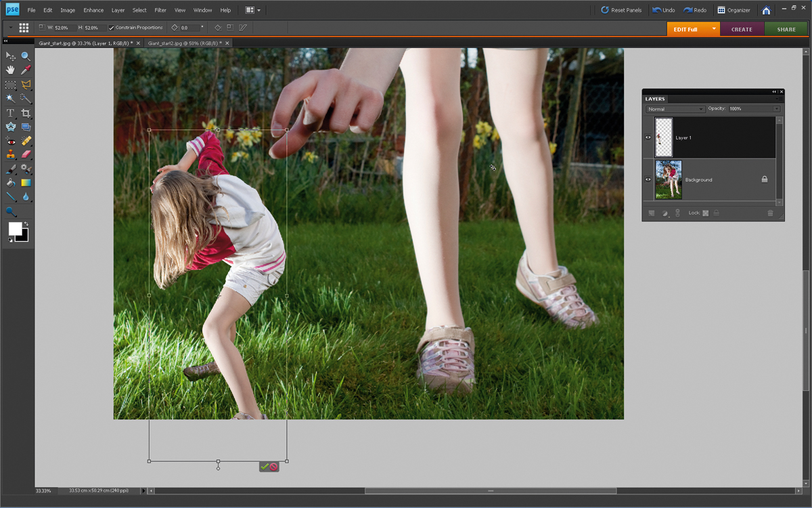Activate the Magic Wand tool
Image resolution: width=812 pixels, height=508 pixels.
tap(11, 99)
